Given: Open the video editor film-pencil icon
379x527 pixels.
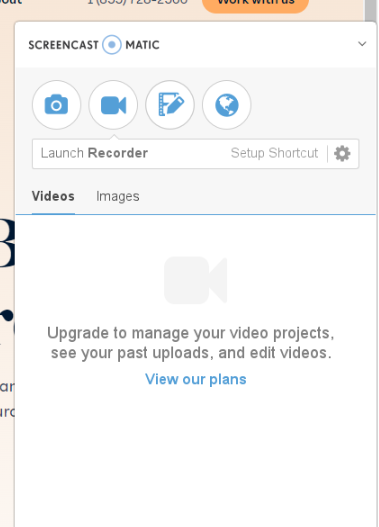Looking at the screenshot, I should pos(170,105).
